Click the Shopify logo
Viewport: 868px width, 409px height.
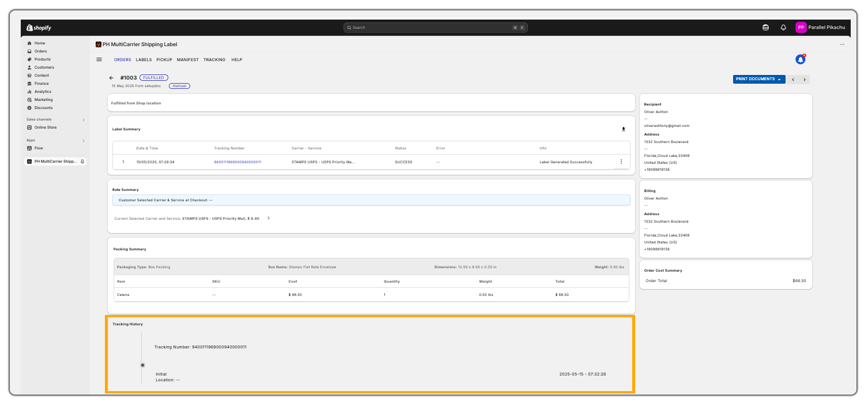coord(39,28)
